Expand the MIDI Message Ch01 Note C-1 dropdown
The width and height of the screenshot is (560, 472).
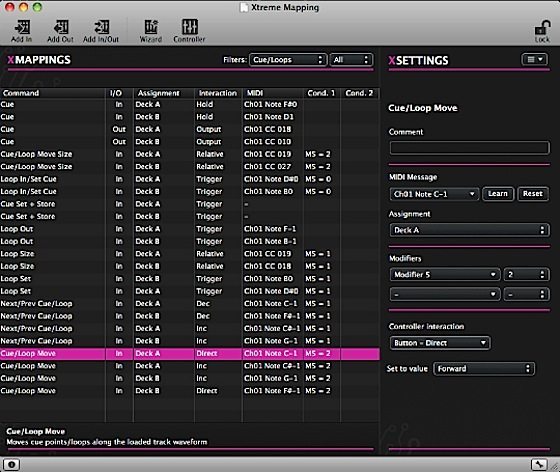coord(434,194)
